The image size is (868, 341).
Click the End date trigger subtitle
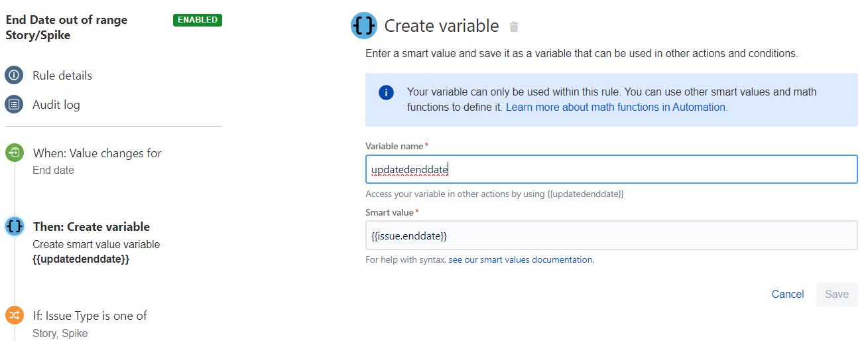[54, 170]
